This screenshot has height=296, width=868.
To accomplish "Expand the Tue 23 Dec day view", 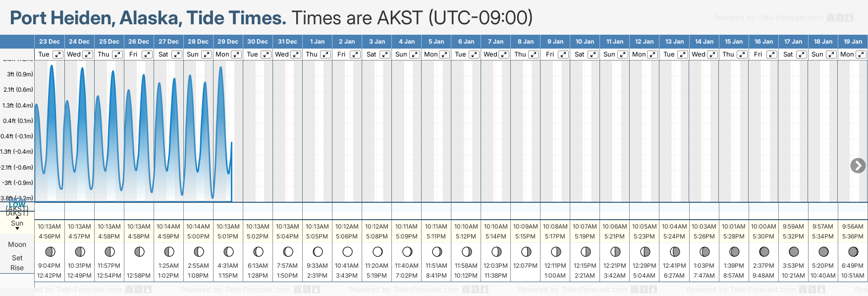I will coord(58,55).
